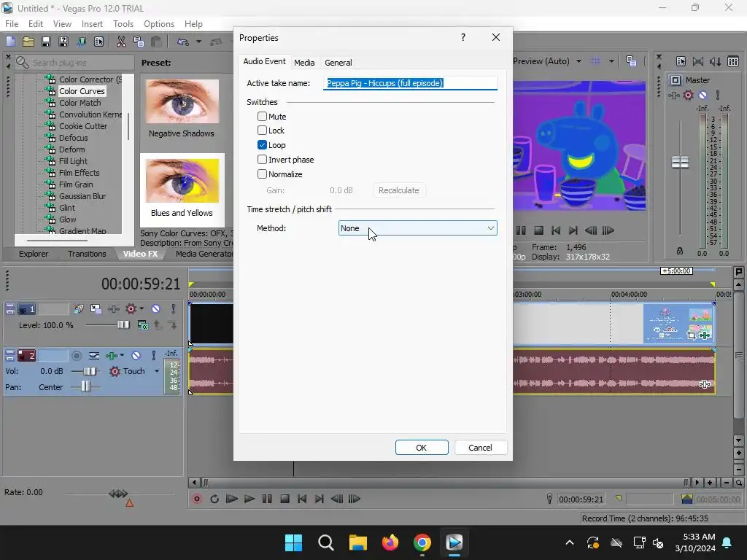Screen dimensions: 747x560
Task: Enable the Mute checkbox
Action: [262, 116]
